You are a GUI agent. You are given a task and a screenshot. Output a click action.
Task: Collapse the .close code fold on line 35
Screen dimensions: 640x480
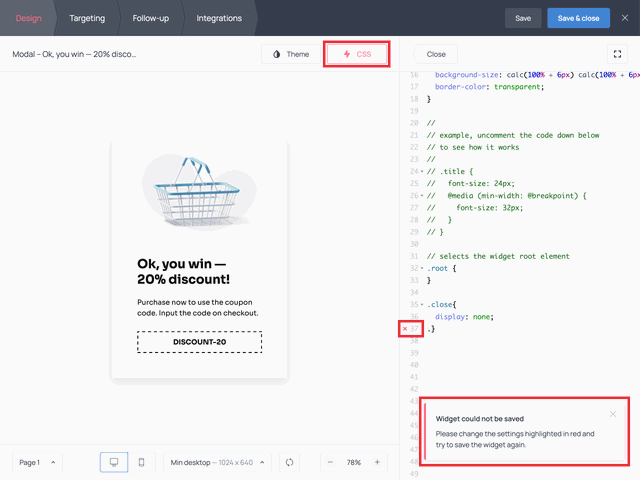tap(422, 304)
